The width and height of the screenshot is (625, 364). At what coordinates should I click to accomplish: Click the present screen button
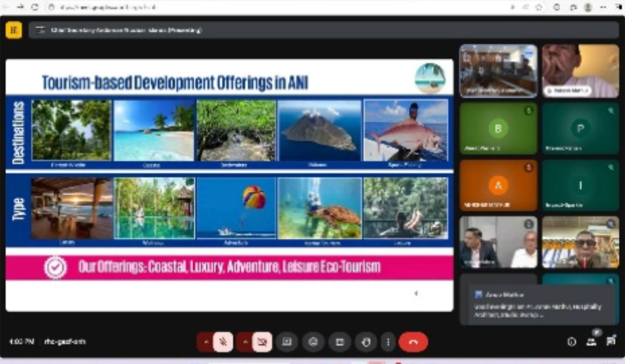coord(340,342)
